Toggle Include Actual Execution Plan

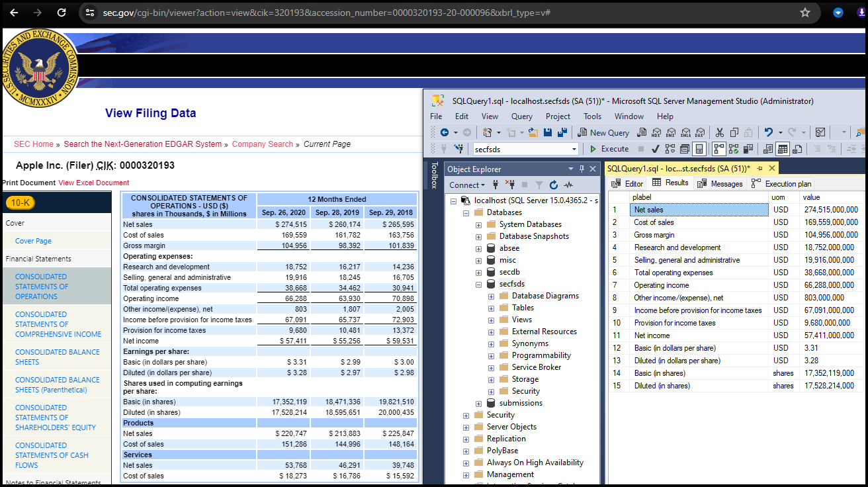718,148
